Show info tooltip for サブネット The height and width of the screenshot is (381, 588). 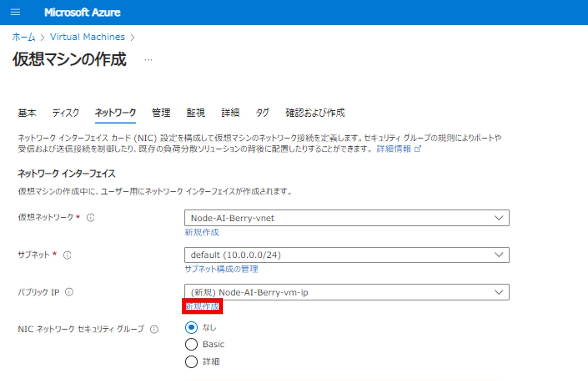pyautogui.click(x=67, y=255)
